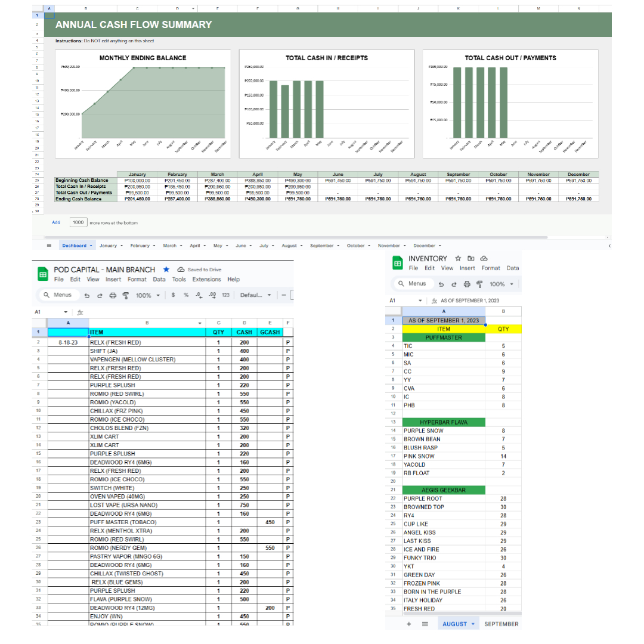644x644 pixels.
Task: Apply currency format with the $ button
Action: [174, 295]
